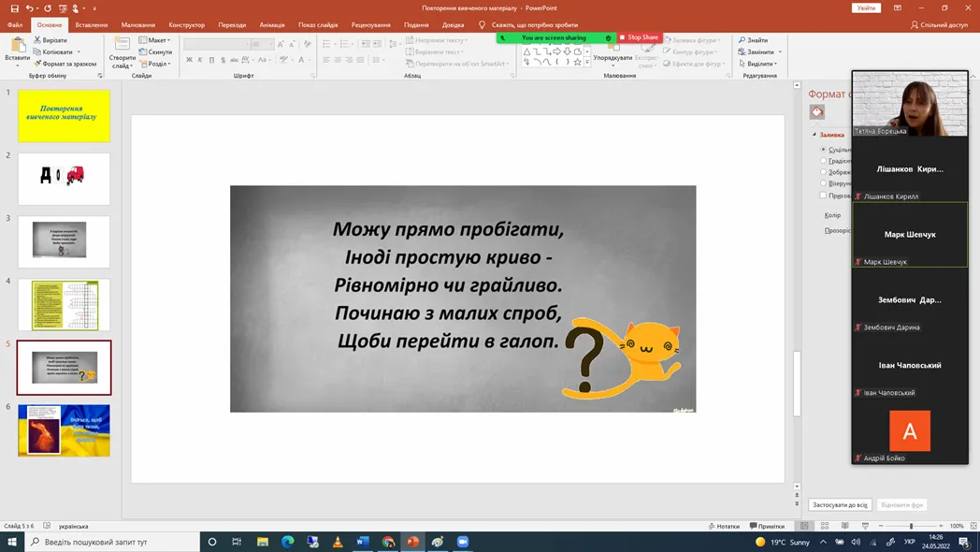Open Notes (Нотатки) in the status bar
The image size is (980, 552).
[x=724, y=526]
